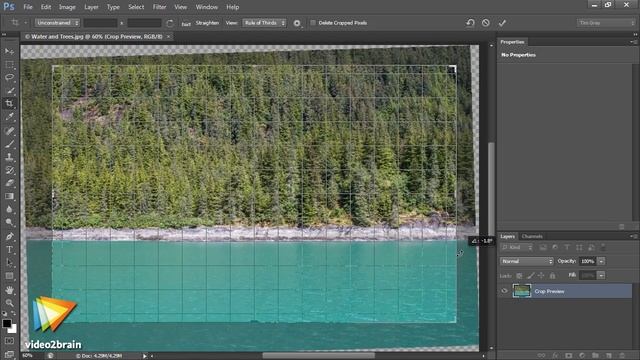The image size is (640, 360).
Task: Select the Hand tool
Action: [9, 290]
